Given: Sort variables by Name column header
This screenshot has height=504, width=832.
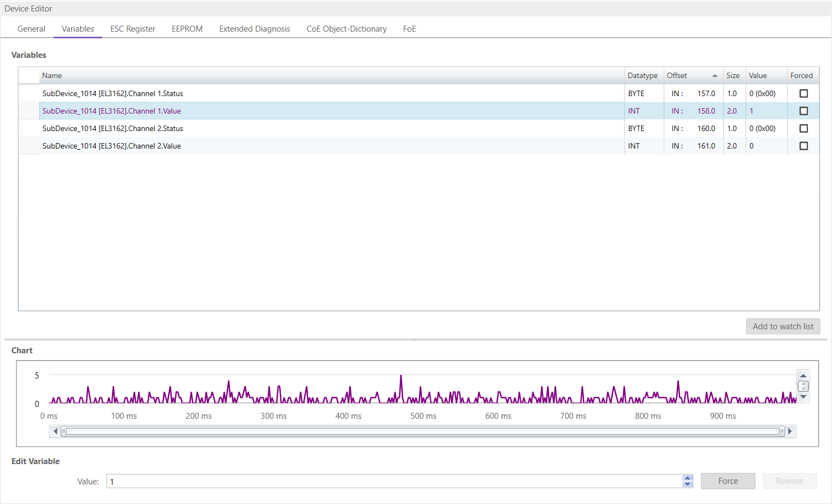Looking at the screenshot, I should [52, 76].
